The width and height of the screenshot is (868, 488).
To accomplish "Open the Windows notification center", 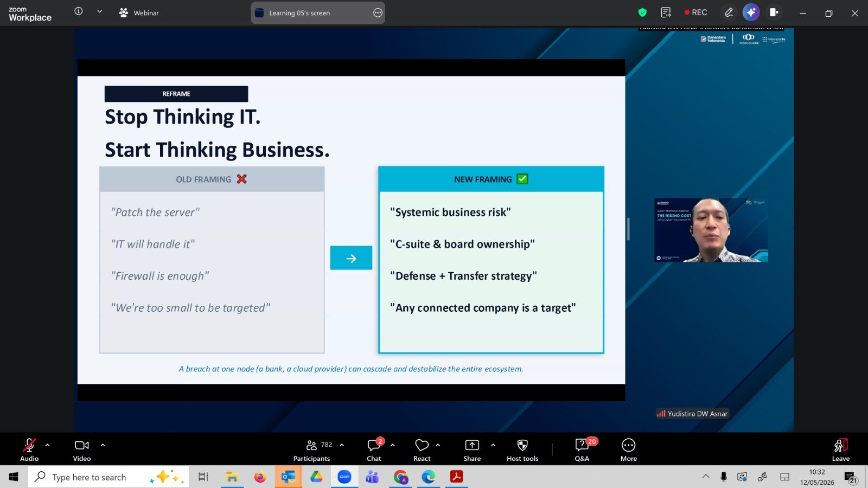I will (x=850, y=477).
